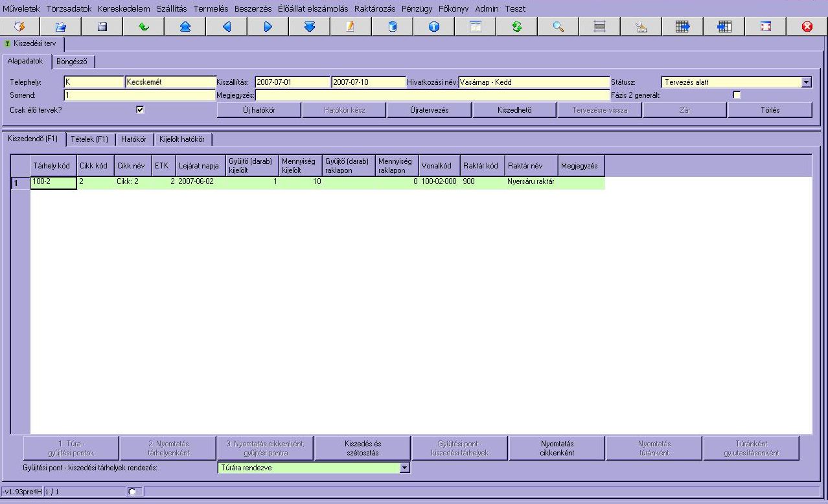Open the Főkönyv menu

pos(454,9)
